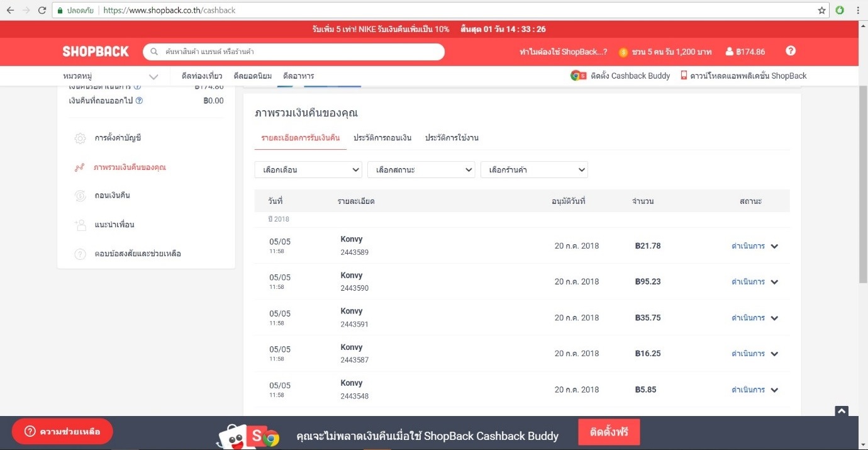Open the help question mark in header
This screenshot has width=868, height=450.
coord(791,51)
